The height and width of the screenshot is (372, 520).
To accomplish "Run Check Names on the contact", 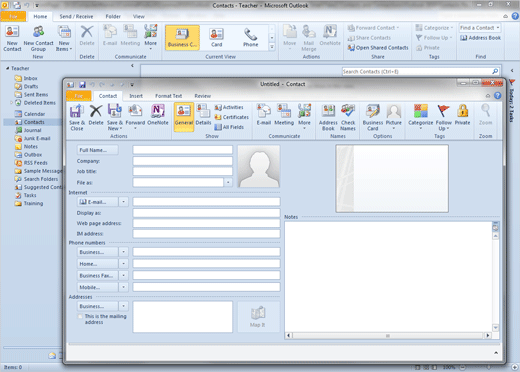I will pos(348,117).
